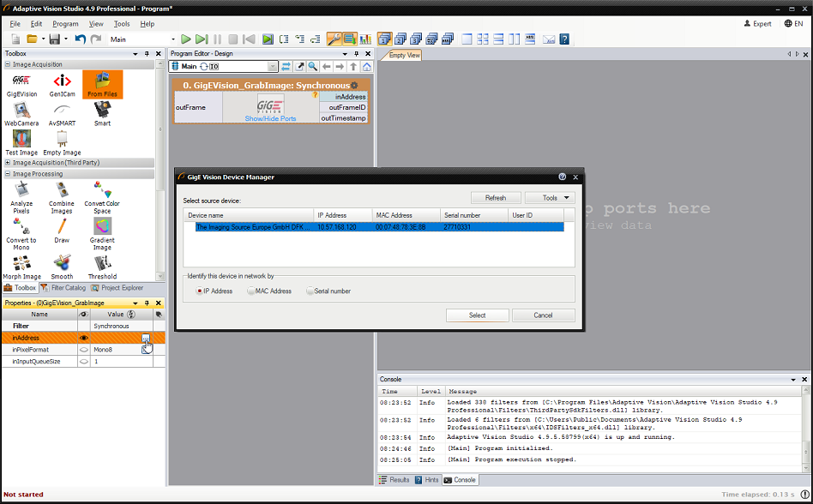Image resolution: width=813 pixels, height=504 pixels.
Task: Toggle the inAddress port visibility eye
Action: click(84, 339)
